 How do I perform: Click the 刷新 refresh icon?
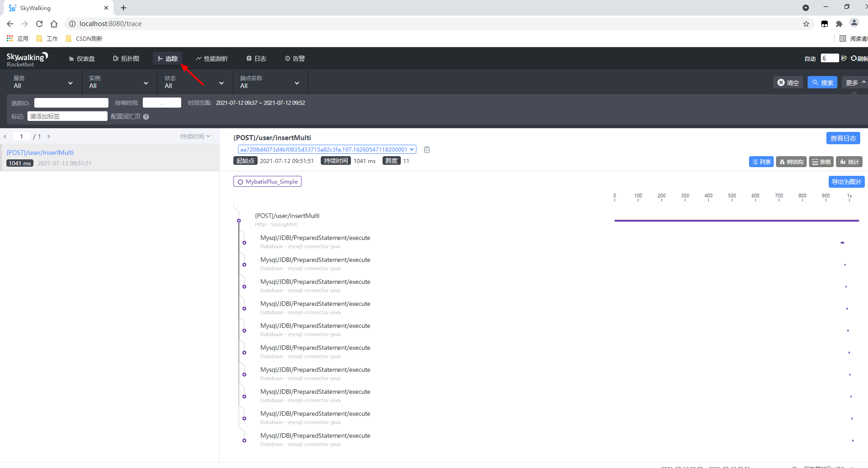[854, 58]
